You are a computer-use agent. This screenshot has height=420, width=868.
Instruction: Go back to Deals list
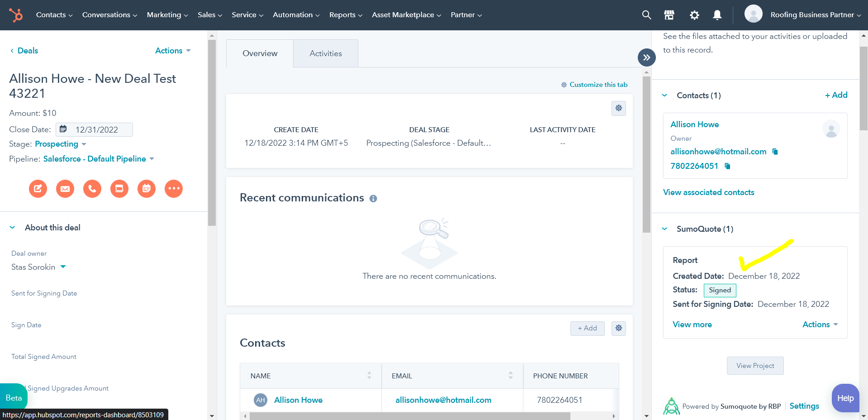24,51
